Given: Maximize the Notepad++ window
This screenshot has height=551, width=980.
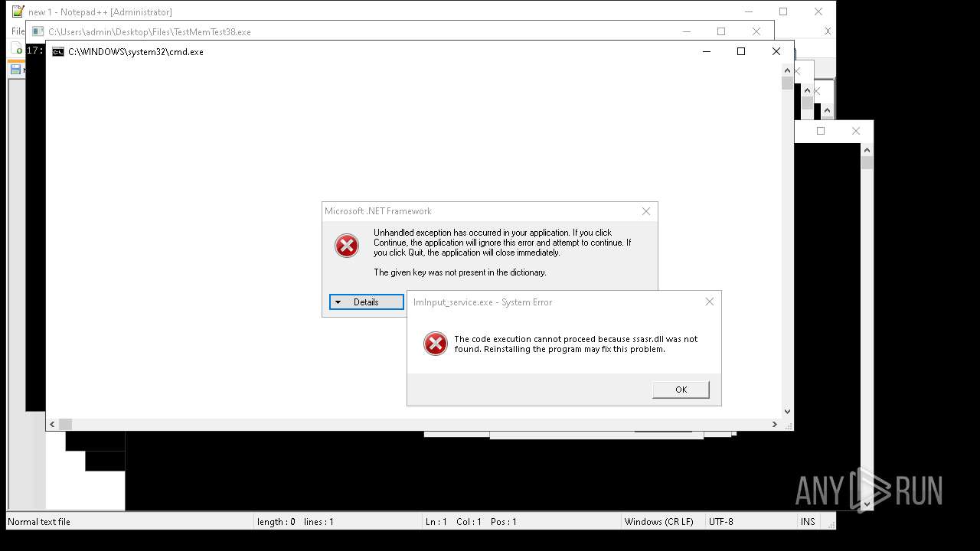Looking at the screenshot, I should pyautogui.click(x=782, y=11).
